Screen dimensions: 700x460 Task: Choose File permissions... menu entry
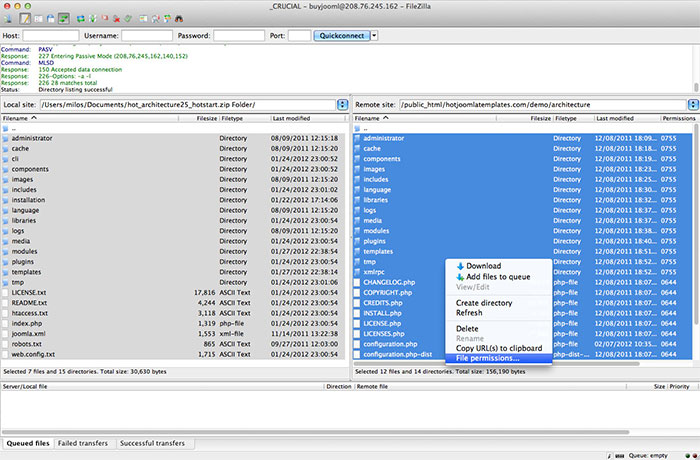(499, 358)
